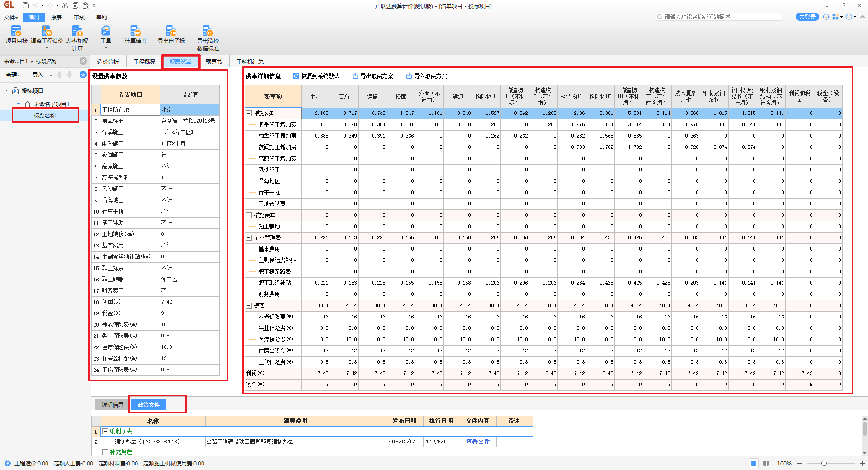This screenshot has width=868, height=470.
Task: Open the 帮助 menu
Action: tap(102, 18)
